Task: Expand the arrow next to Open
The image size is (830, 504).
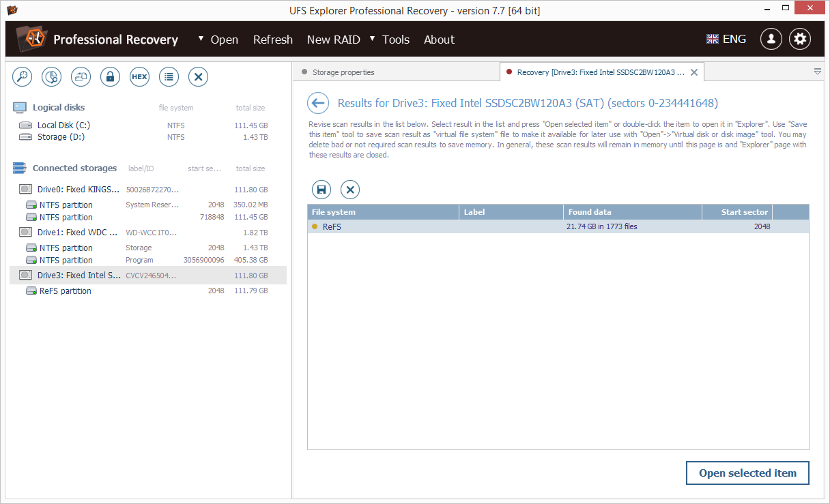Action: (x=201, y=39)
